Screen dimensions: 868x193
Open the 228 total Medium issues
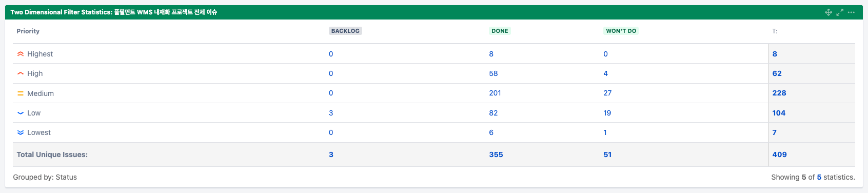click(779, 93)
